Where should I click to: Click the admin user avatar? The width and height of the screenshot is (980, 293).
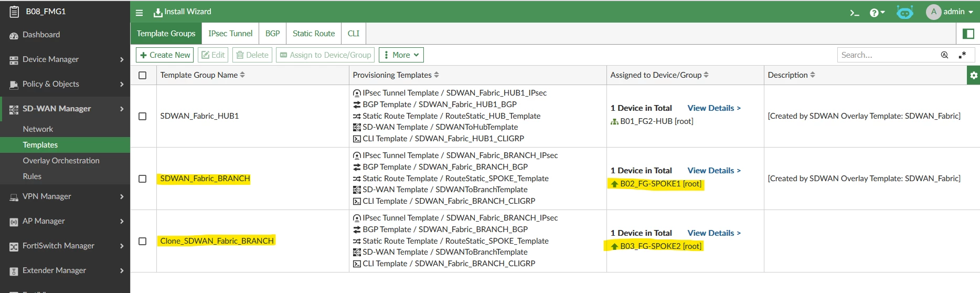point(934,12)
